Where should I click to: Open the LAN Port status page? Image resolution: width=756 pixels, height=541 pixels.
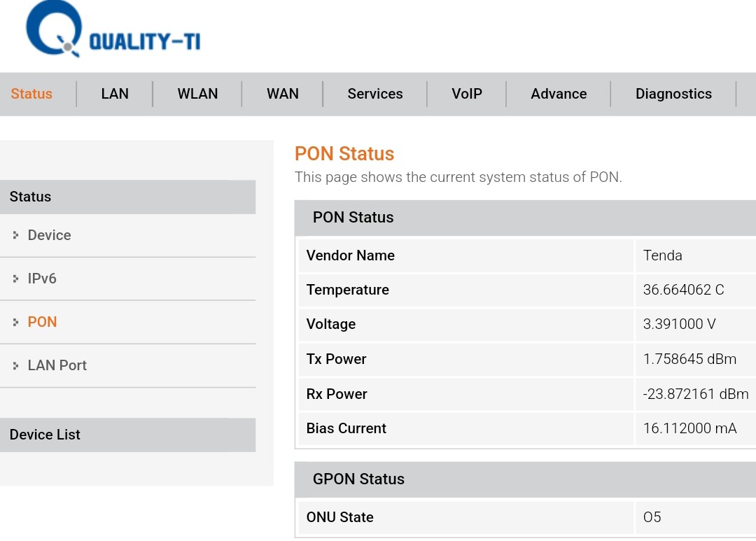click(57, 365)
